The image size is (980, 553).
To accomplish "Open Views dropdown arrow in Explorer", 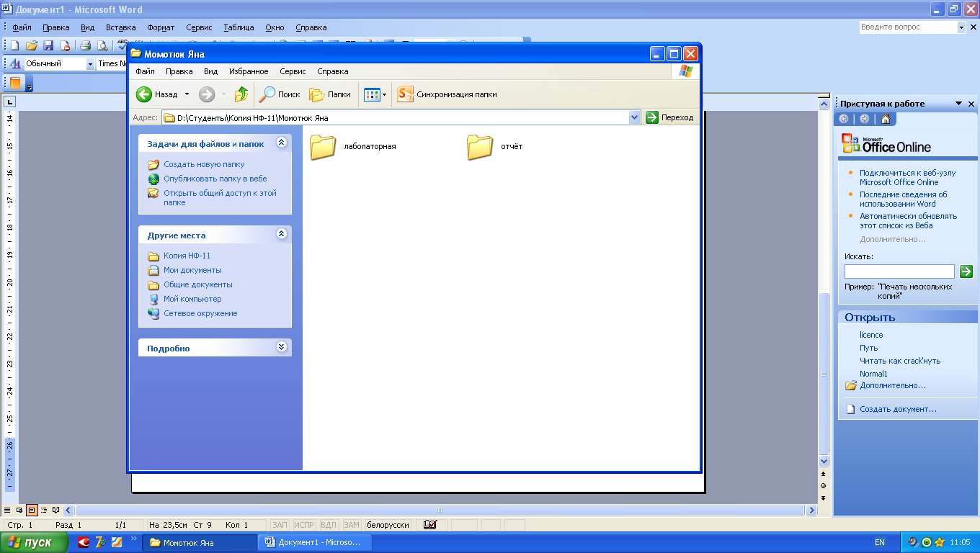I will click(x=384, y=94).
